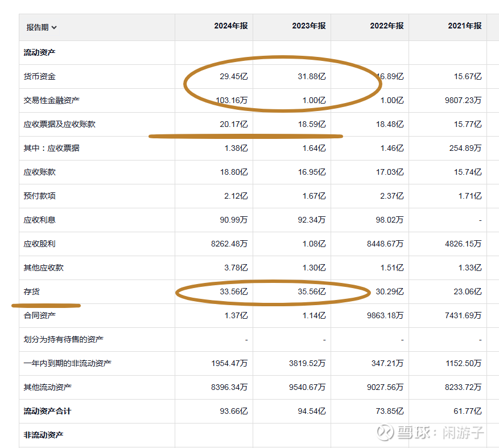Click the 其中：应收票据 row label
This screenshot has width=499, height=448.
52,148
